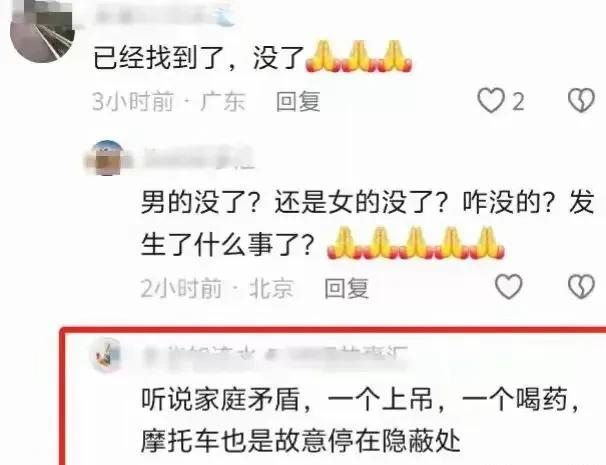
Task: Select highlighted text 听说家庭矛盾，一个上吊
Action: click(x=287, y=399)
